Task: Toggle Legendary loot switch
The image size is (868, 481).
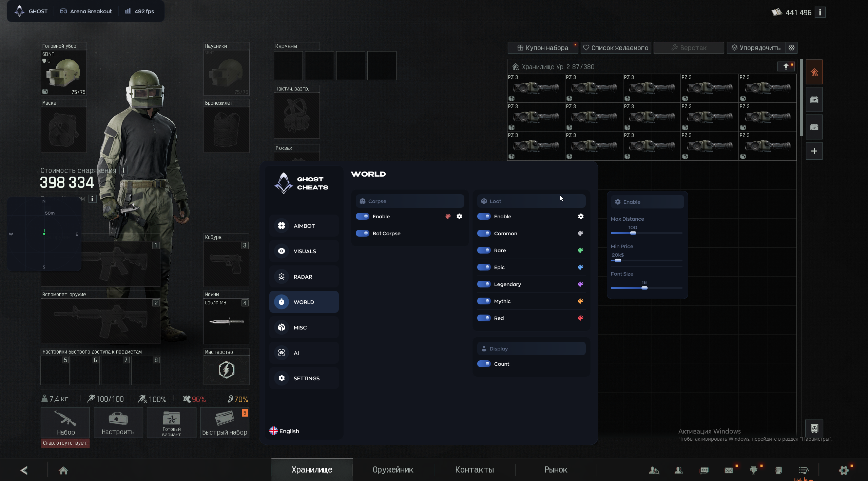Action: click(484, 284)
